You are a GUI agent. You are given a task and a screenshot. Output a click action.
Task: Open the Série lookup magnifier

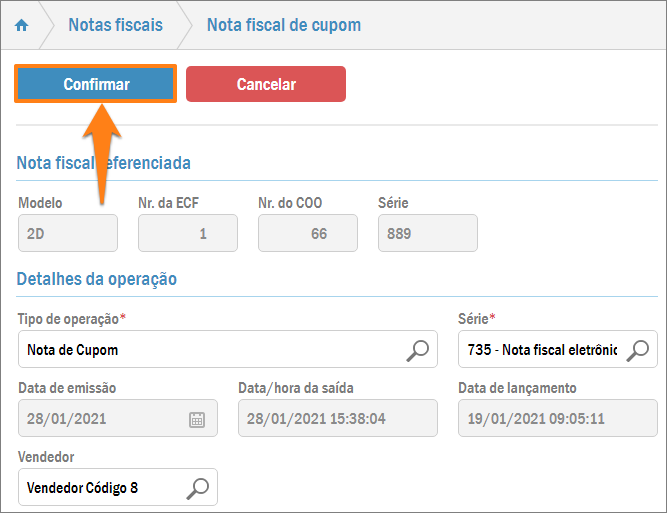(x=640, y=350)
